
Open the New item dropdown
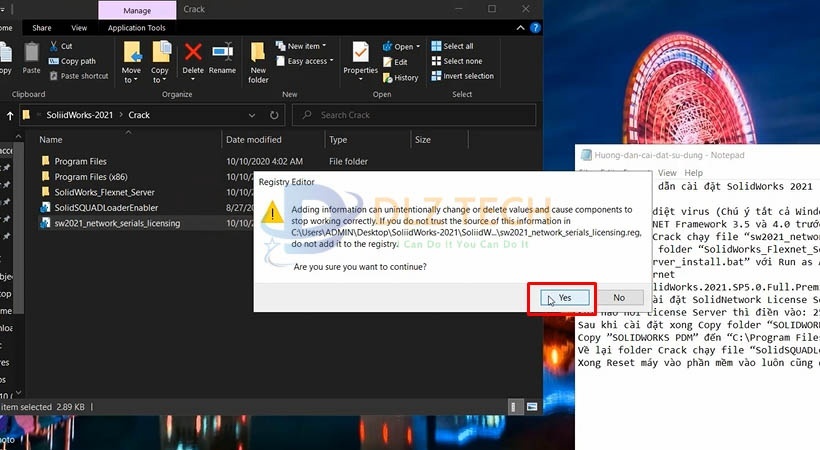coord(301,46)
